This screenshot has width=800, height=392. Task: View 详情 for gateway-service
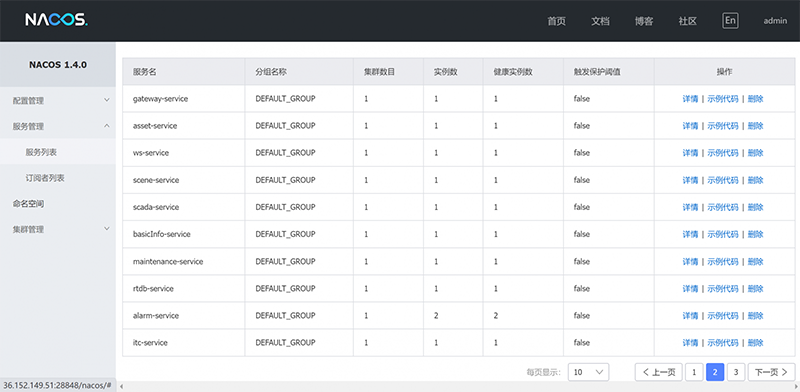coord(690,99)
